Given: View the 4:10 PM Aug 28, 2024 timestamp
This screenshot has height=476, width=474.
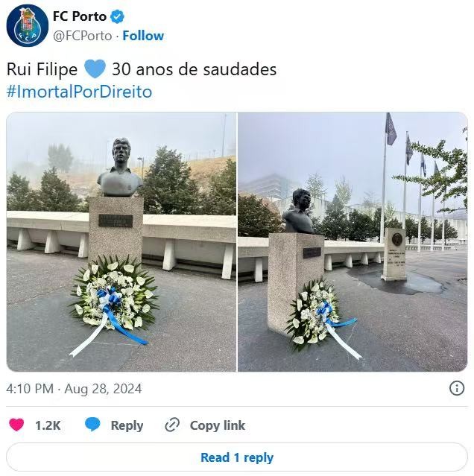Looking at the screenshot, I should (74, 389).
